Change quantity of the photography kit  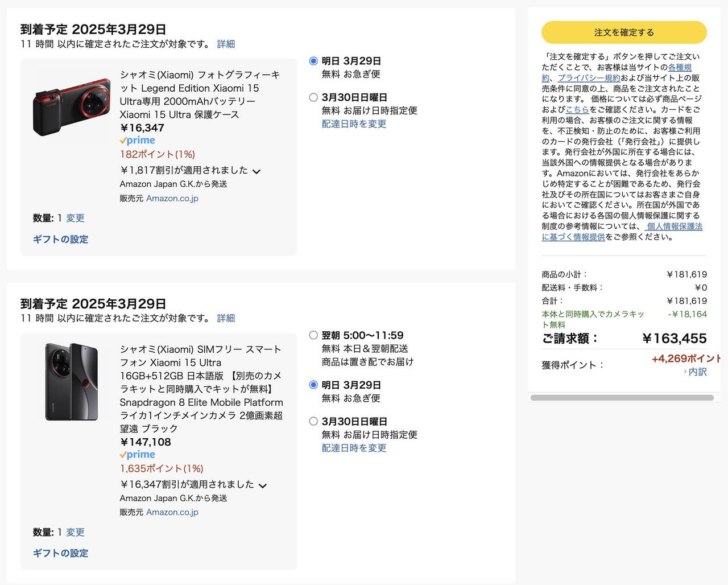coord(75,218)
